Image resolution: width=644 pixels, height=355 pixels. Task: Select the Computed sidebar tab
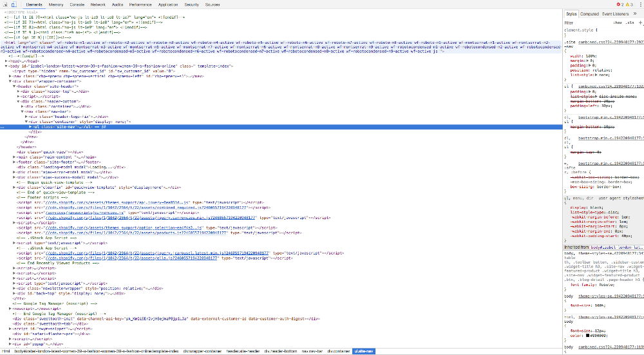[589, 14]
